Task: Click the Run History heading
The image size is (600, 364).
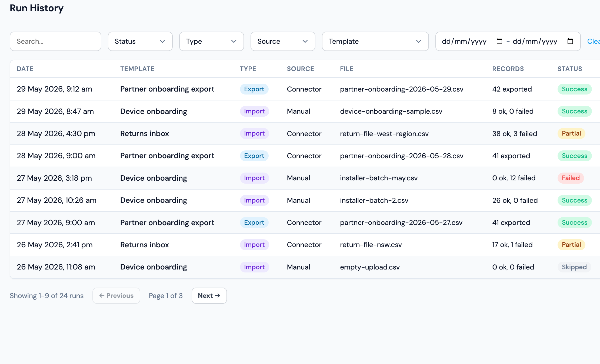Action: (x=37, y=8)
